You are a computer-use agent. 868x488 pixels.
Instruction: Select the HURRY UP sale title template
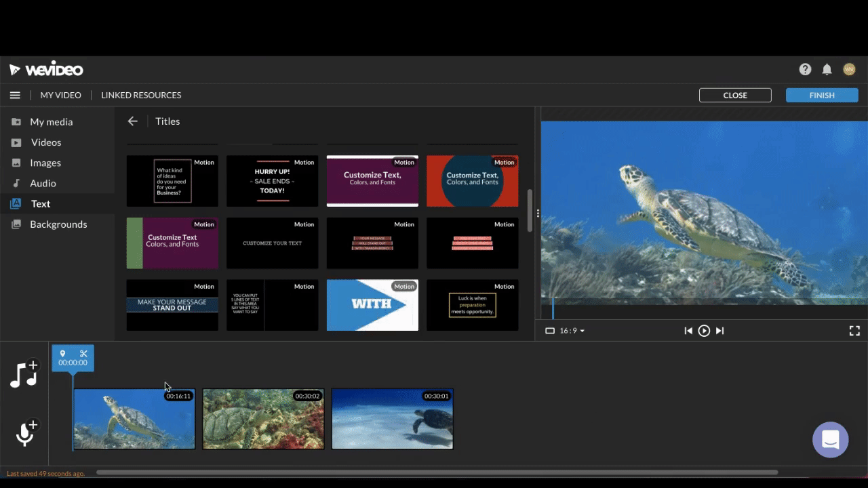(x=272, y=181)
